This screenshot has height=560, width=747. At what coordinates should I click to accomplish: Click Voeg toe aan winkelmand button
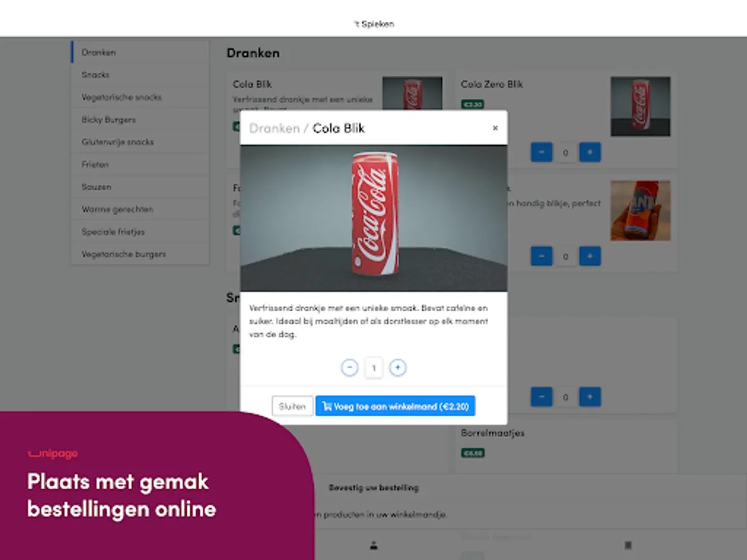click(395, 406)
